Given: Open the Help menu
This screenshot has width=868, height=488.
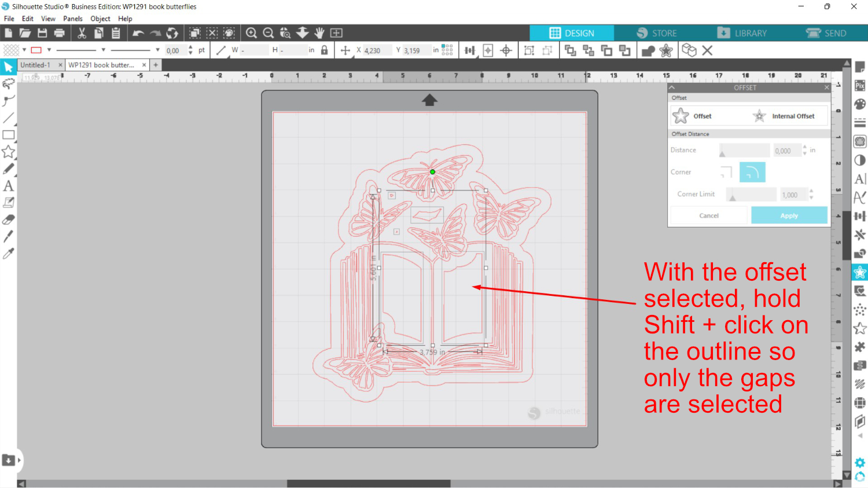Looking at the screenshot, I should [x=125, y=19].
